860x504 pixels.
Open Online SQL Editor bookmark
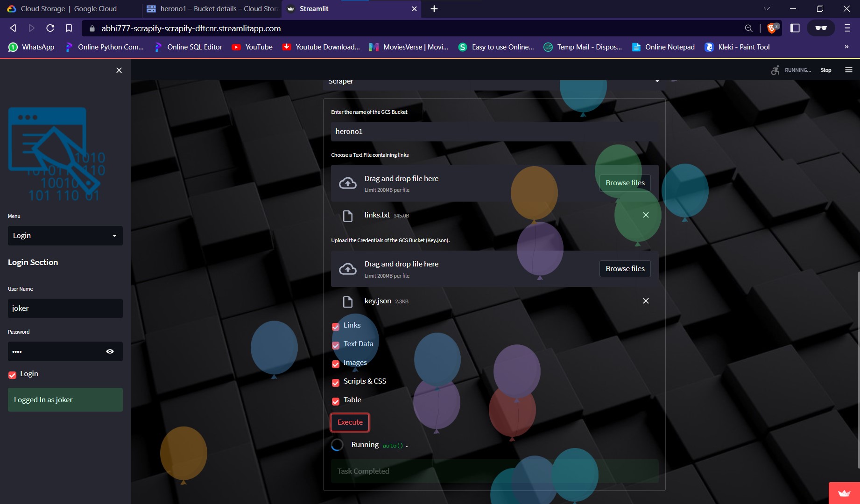coord(188,47)
